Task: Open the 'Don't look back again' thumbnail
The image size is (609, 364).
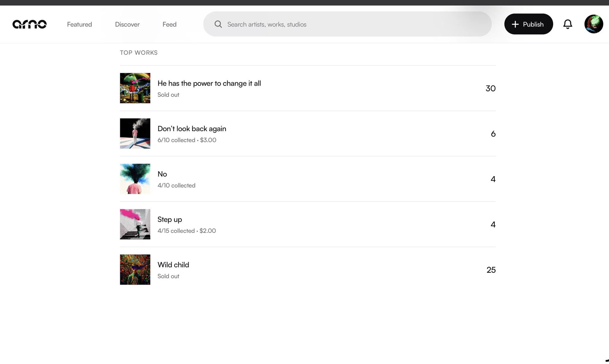Action: coord(135,134)
